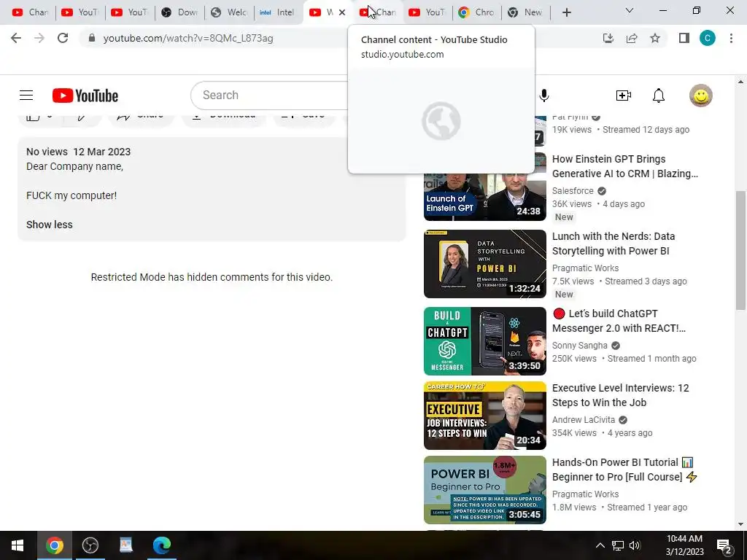
Task: Click the address bar URL
Action: [x=188, y=38]
